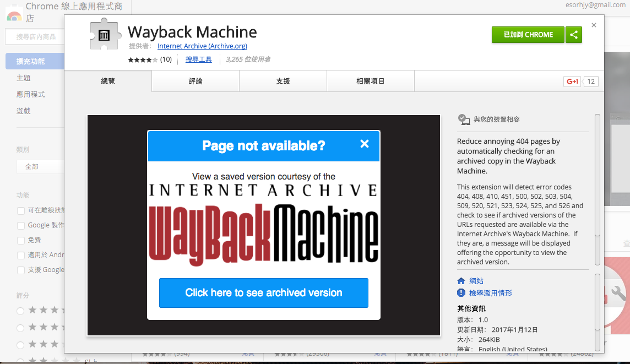Select the top star-rating radio button
This screenshot has height=364, width=630.
[20, 311]
